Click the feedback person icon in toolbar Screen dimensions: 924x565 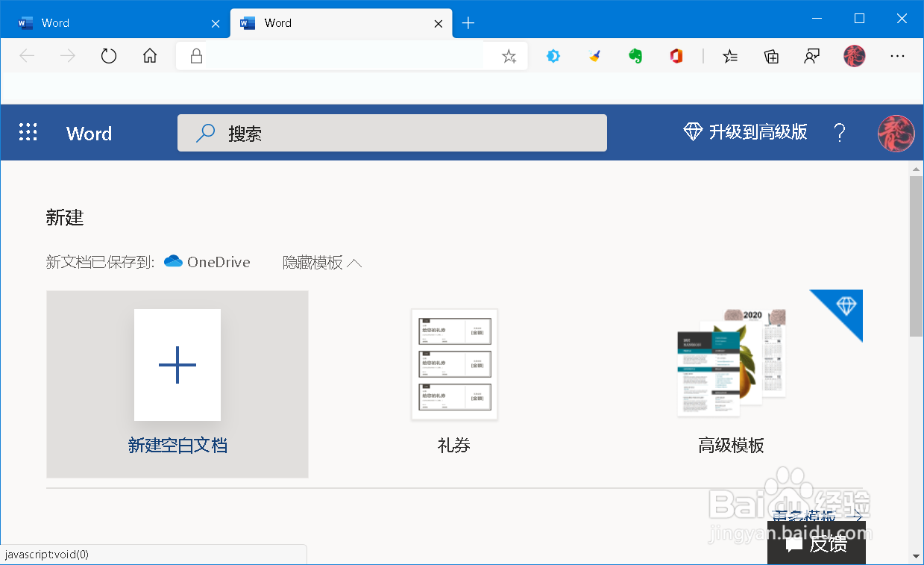tap(812, 56)
